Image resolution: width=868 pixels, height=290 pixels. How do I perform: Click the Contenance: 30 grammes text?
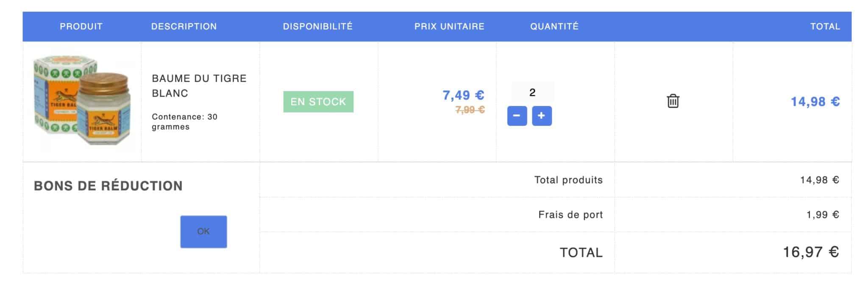click(x=184, y=122)
